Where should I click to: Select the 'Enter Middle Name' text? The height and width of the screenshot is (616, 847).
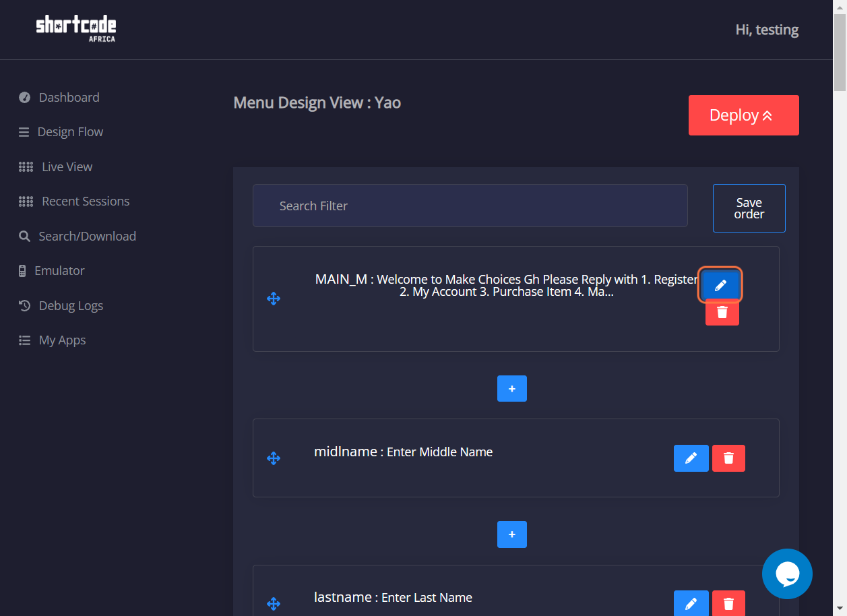pyautogui.click(x=440, y=452)
